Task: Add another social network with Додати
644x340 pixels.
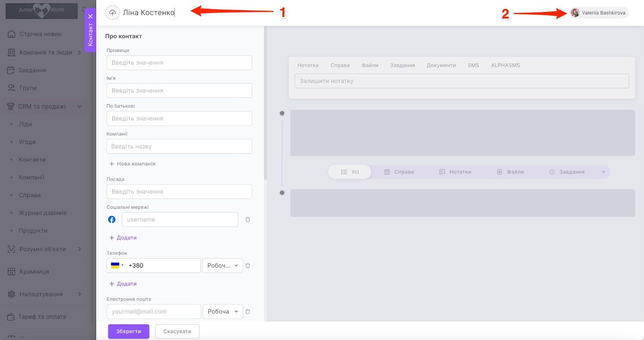Action: tap(123, 238)
